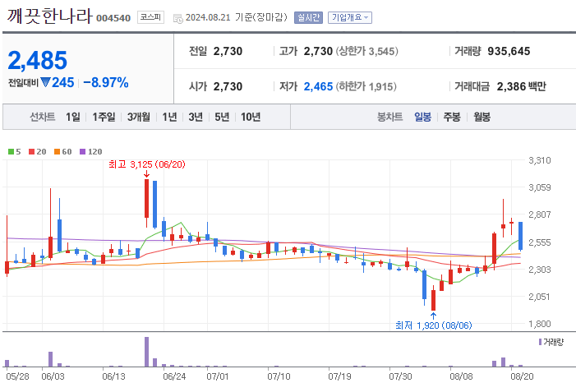
Task: Click the latest blue candlestick at 08/20
Action: pyautogui.click(x=520, y=236)
